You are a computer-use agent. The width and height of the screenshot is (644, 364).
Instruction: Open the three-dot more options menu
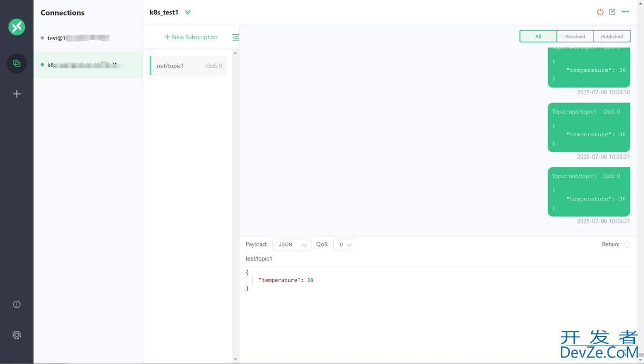click(x=625, y=12)
